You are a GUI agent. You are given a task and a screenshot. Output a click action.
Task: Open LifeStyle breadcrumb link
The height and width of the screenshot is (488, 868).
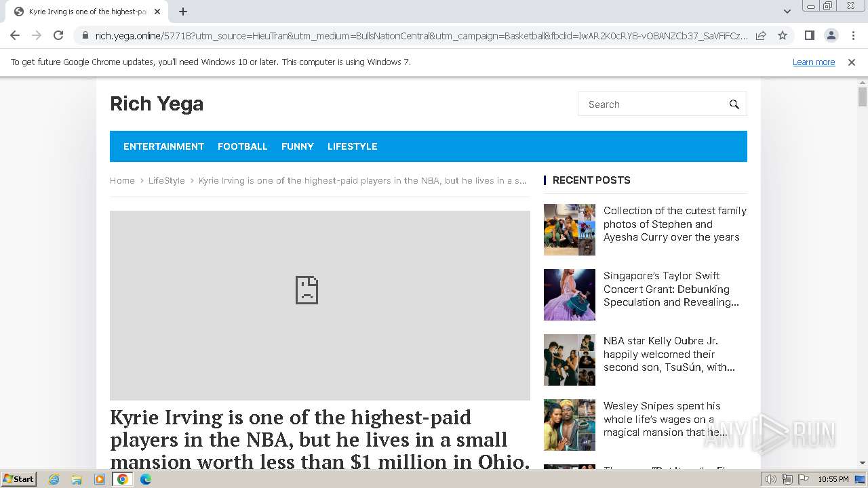[167, 180]
